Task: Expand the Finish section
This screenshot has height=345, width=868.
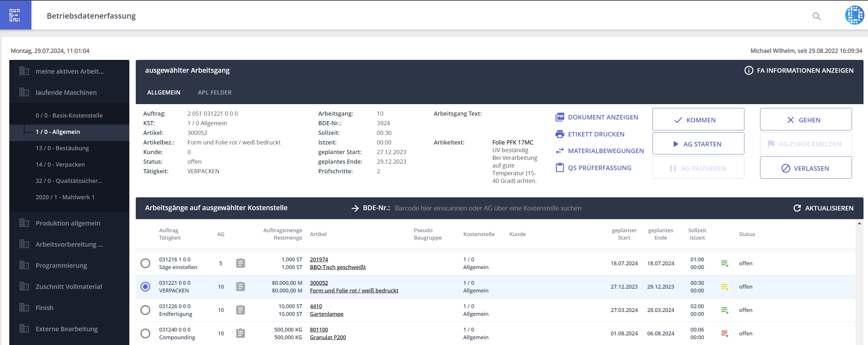Action: [x=69, y=308]
